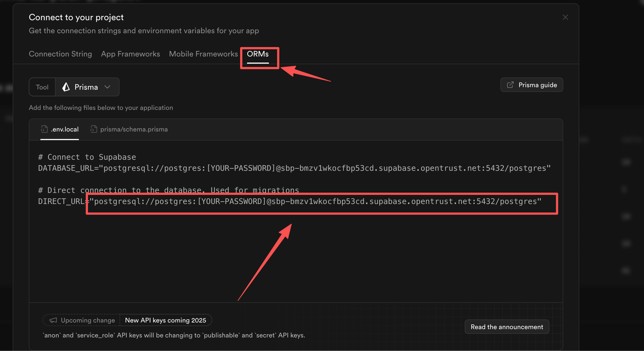Switch to the Connection String tab

pyautogui.click(x=60, y=54)
